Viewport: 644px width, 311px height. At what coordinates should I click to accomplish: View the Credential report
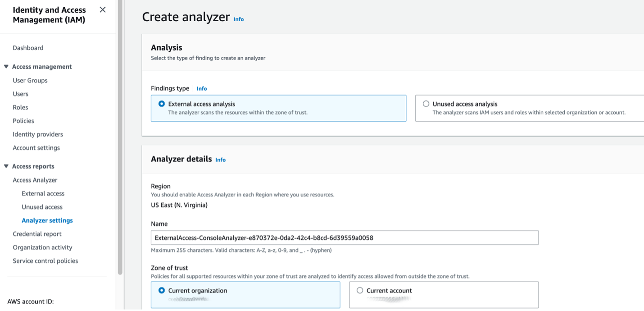tap(37, 233)
